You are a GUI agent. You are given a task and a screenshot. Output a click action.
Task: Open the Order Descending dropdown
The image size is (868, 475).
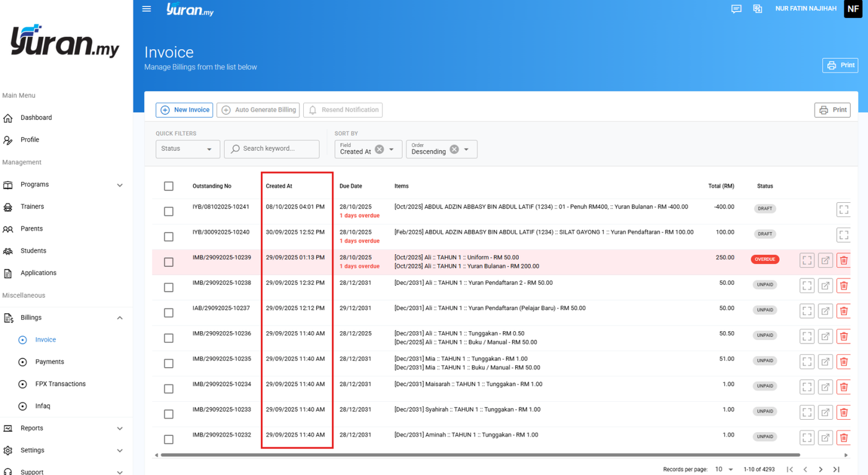click(x=466, y=149)
